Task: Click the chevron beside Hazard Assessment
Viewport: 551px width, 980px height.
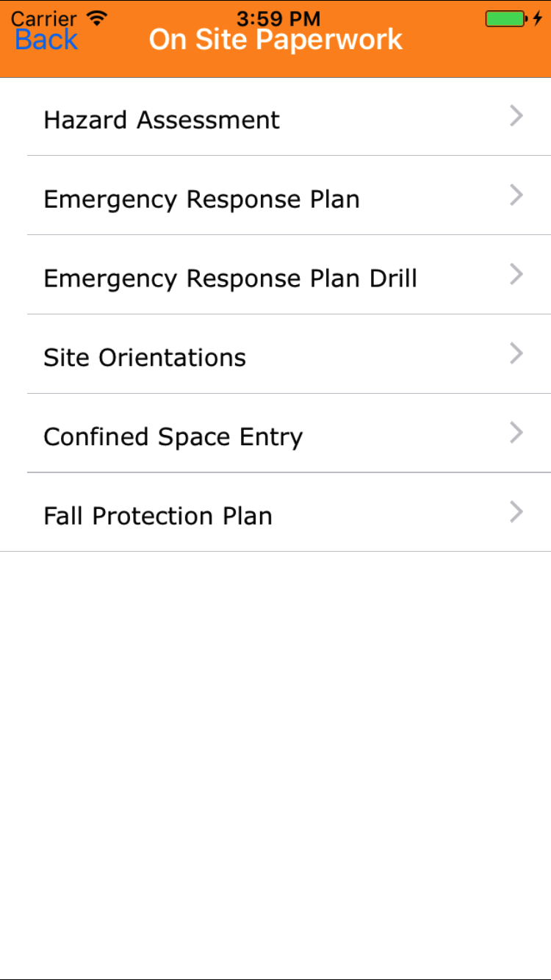Action: 516,116
